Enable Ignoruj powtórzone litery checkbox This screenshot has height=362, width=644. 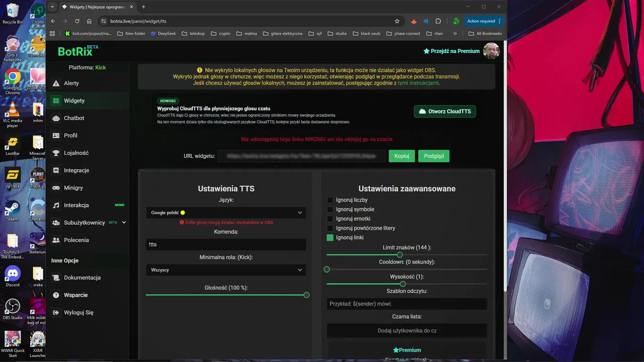click(330, 228)
